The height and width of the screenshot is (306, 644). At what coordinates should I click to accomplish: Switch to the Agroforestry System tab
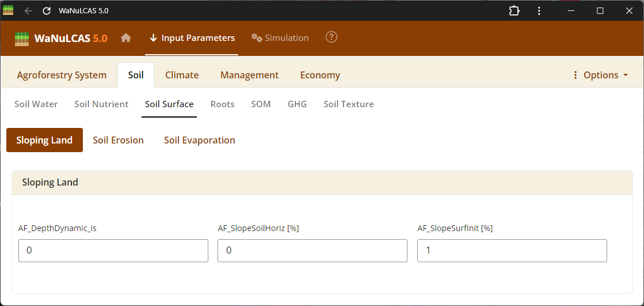tap(62, 75)
